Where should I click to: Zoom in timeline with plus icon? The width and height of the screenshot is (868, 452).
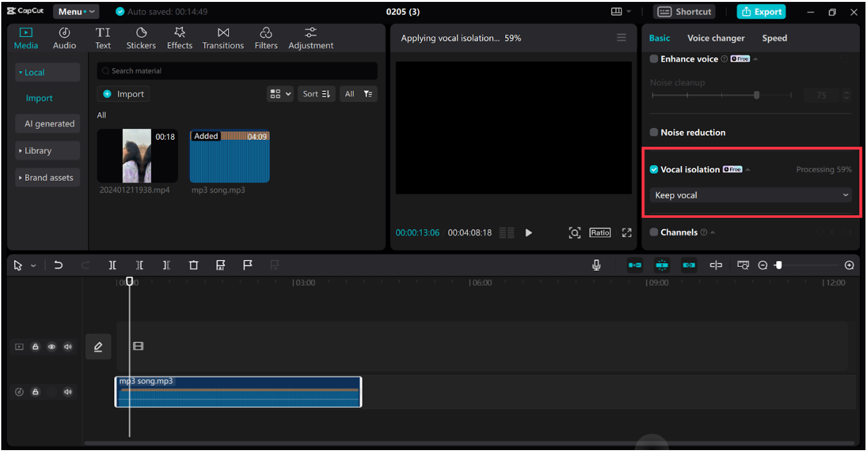[849, 266]
